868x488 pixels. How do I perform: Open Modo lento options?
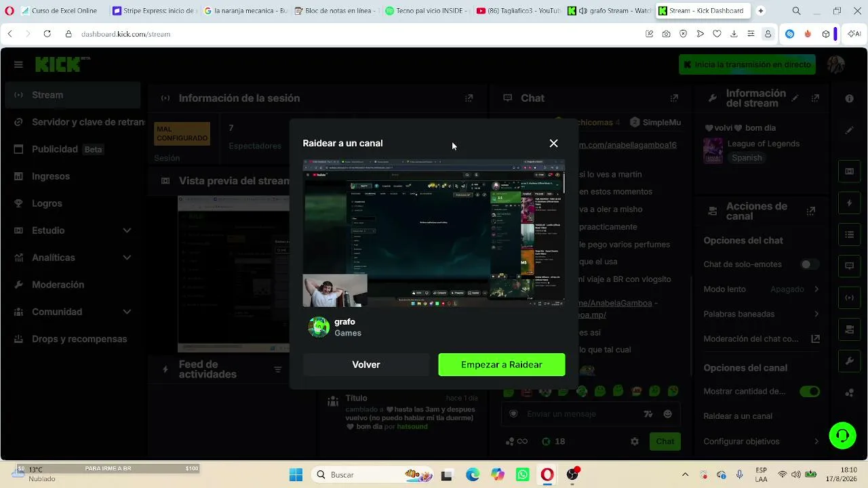tap(762, 289)
